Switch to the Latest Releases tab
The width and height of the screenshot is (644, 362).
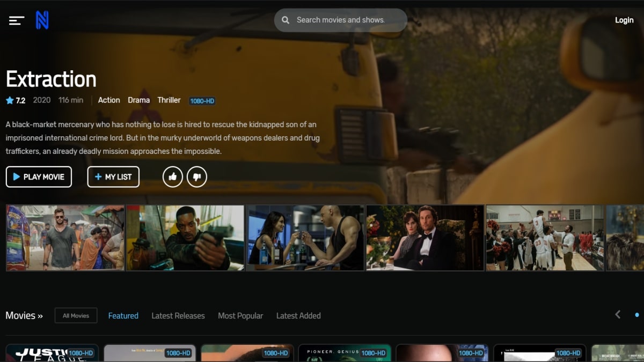178,316
